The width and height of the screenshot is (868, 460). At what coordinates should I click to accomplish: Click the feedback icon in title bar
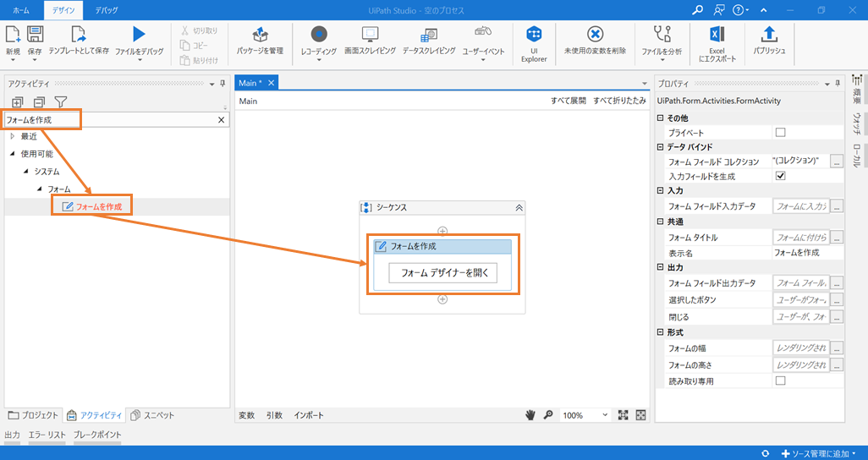[x=719, y=10]
